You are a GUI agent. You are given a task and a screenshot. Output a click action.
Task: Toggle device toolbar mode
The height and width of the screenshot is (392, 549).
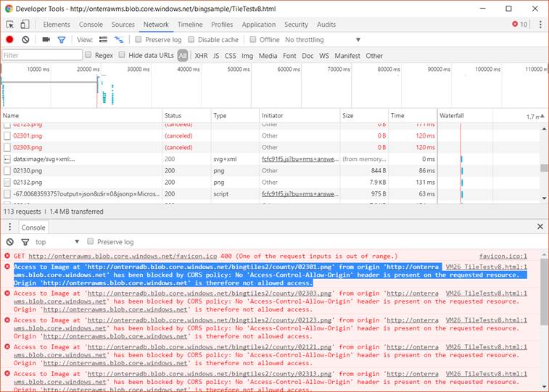coord(26,25)
